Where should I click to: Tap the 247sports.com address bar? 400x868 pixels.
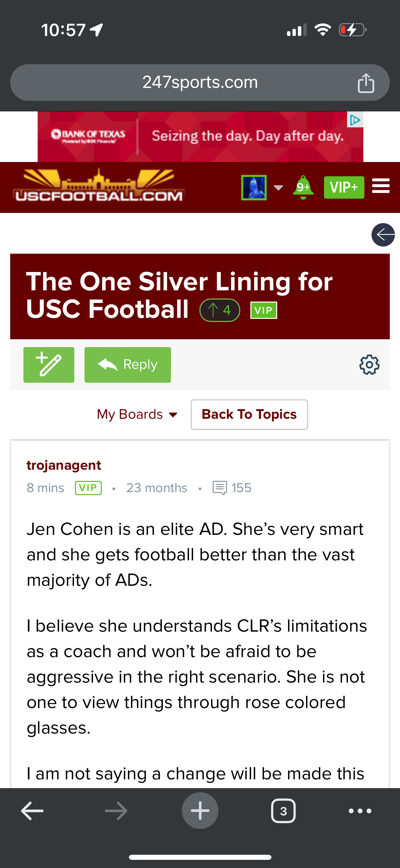200,83
